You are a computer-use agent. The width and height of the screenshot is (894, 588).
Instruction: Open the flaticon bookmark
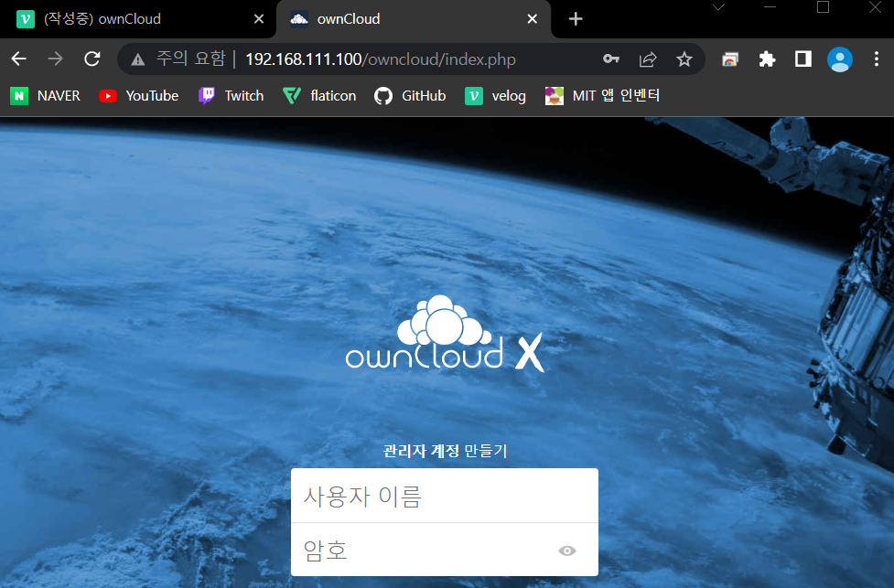(319, 96)
